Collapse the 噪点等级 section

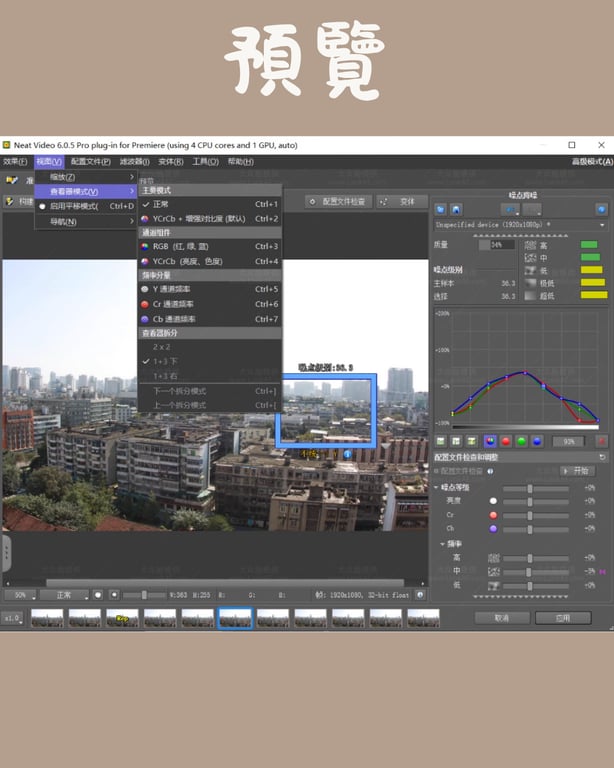(x=436, y=487)
